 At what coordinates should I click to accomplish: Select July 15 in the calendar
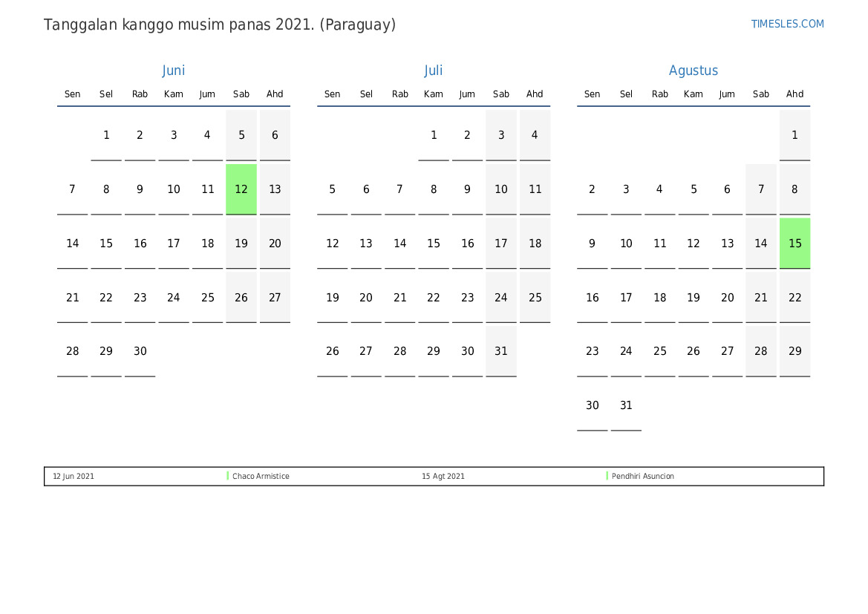434,244
